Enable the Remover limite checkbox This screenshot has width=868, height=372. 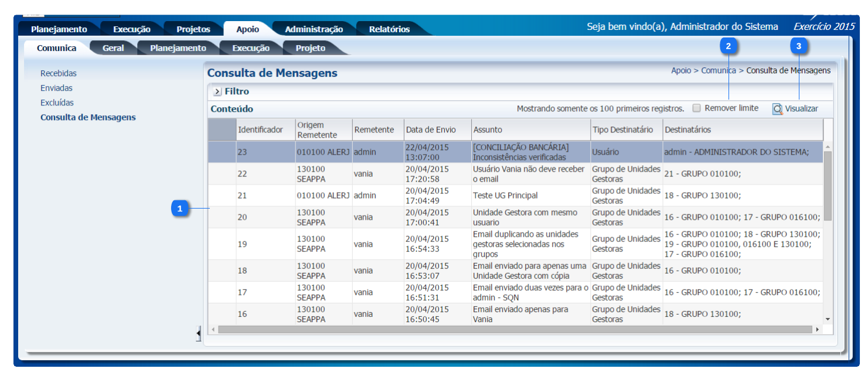click(697, 108)
